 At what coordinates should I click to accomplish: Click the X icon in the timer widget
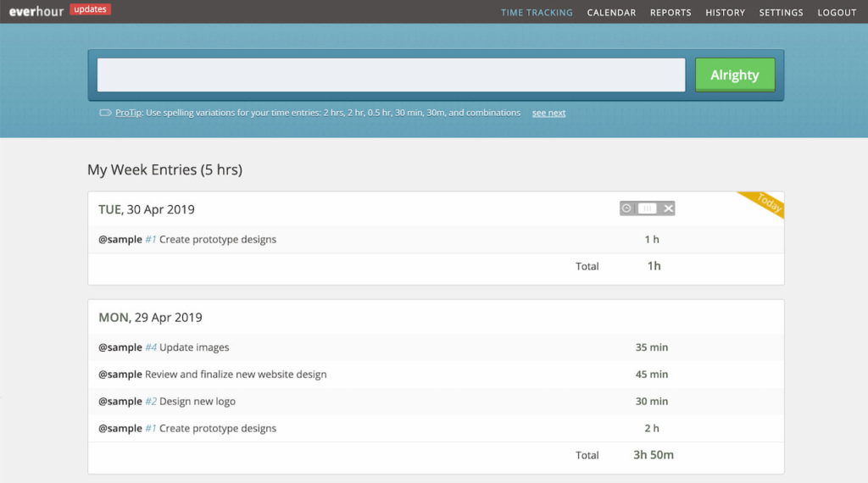click(668, 208)
